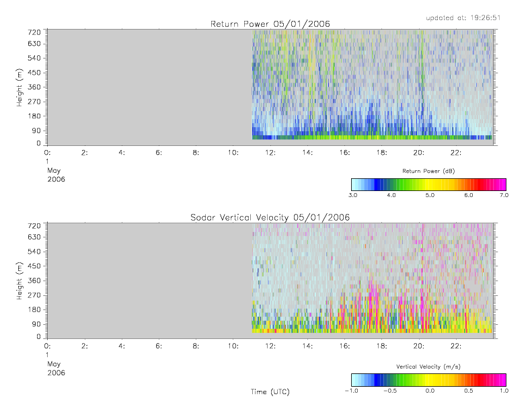
Task: Click the 12: time tick on Return Power plot
Action: (x=270, y=153)
